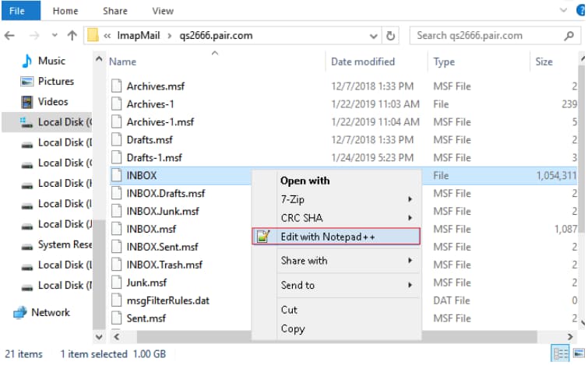
Task: Click the Network globe icon
Action: (20, 312)
